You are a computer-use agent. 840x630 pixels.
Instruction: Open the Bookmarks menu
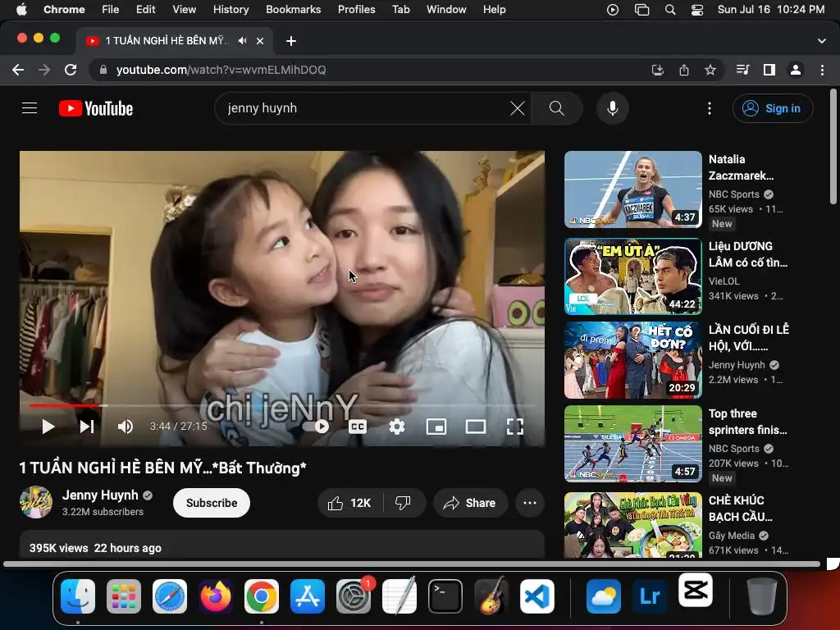[293, 9]
